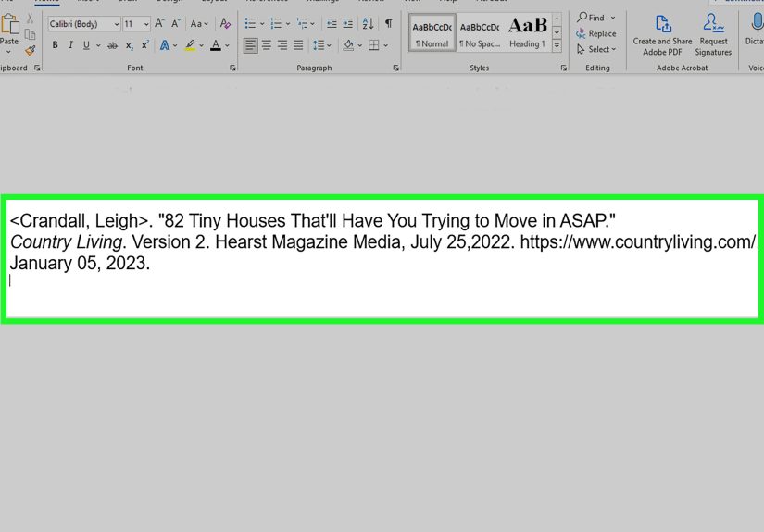Image resolution: width=764 pixels, height=532 pixels.
Task: Click the Sort A-Z icon
Action: click(369, 23)
